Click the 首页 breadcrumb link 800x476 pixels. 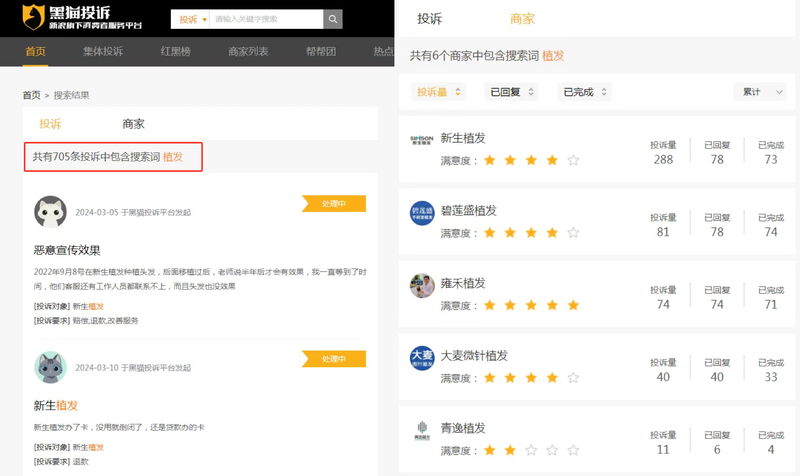[31, 95]
